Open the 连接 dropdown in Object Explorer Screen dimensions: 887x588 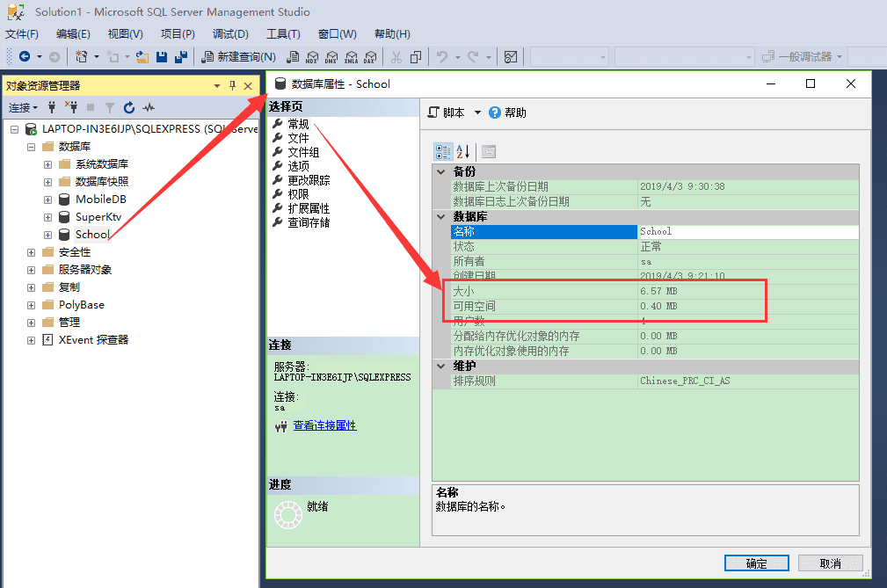[23, 107]
